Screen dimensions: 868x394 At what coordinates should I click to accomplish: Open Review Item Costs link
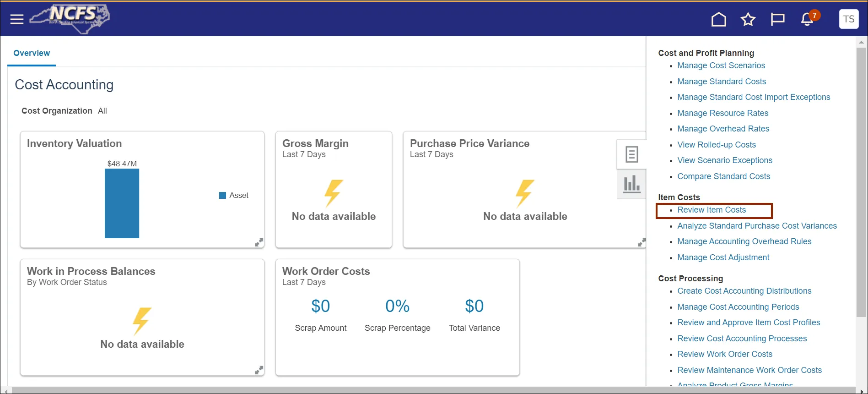tap(712, 210)
